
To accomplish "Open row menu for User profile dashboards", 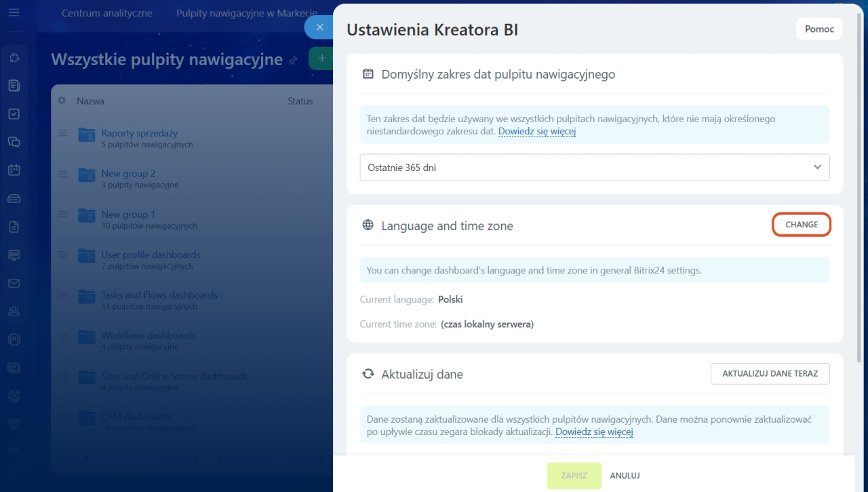I will 62,254.
